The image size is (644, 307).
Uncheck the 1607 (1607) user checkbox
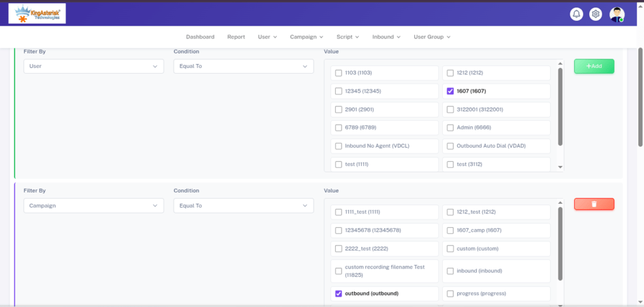pos(450,91)
